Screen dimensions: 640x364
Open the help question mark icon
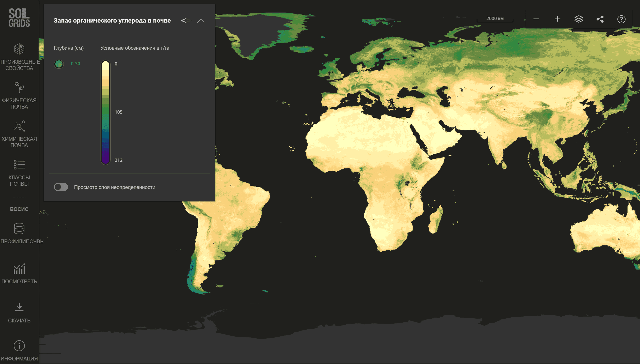coord(621,19)
